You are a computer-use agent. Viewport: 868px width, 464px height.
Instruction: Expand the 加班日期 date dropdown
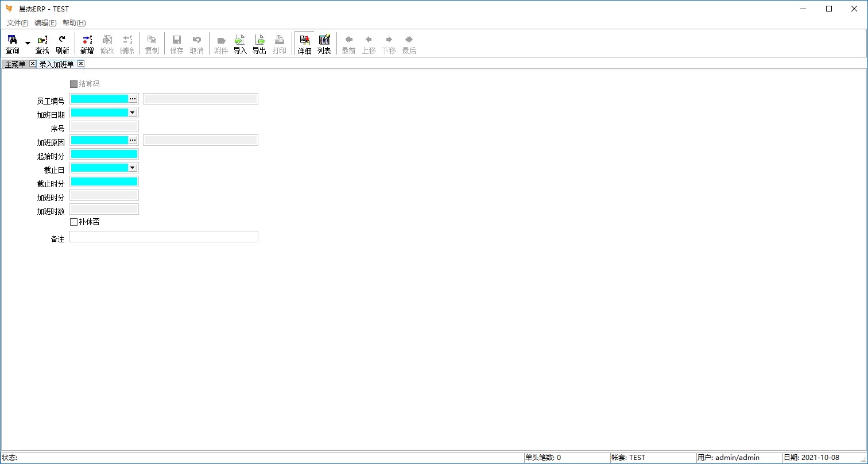pos(133,113)
